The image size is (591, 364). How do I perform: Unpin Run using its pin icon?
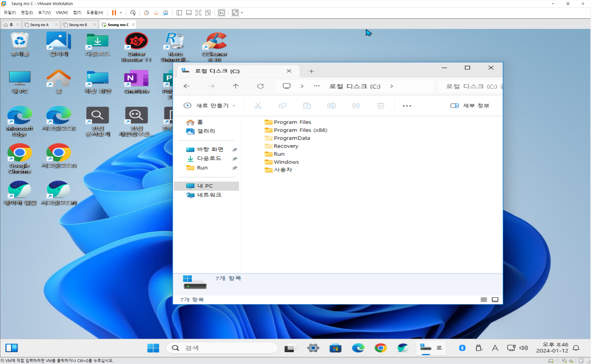[235, 168]
